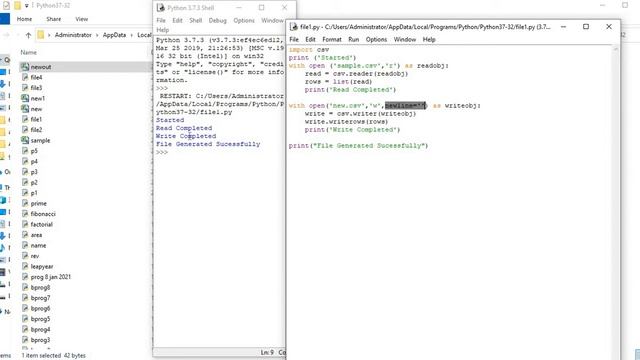The image size is (640, 360).
Task: Select the p1 file icon
Action: 25,193
